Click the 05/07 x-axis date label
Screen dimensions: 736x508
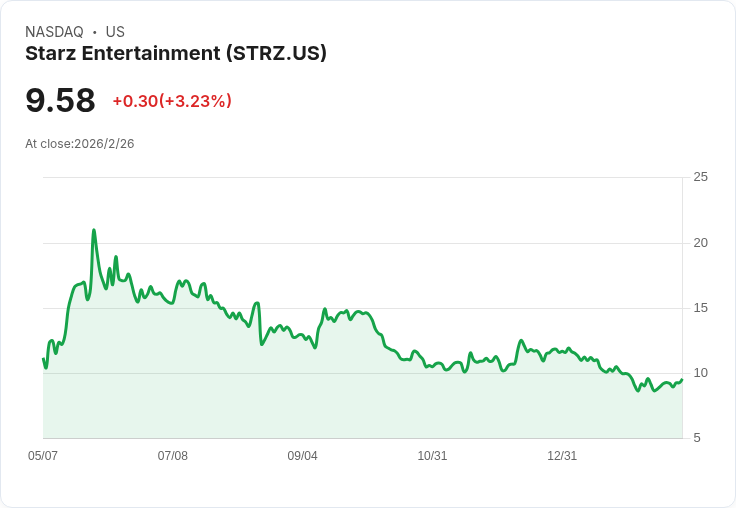(43, 456)
